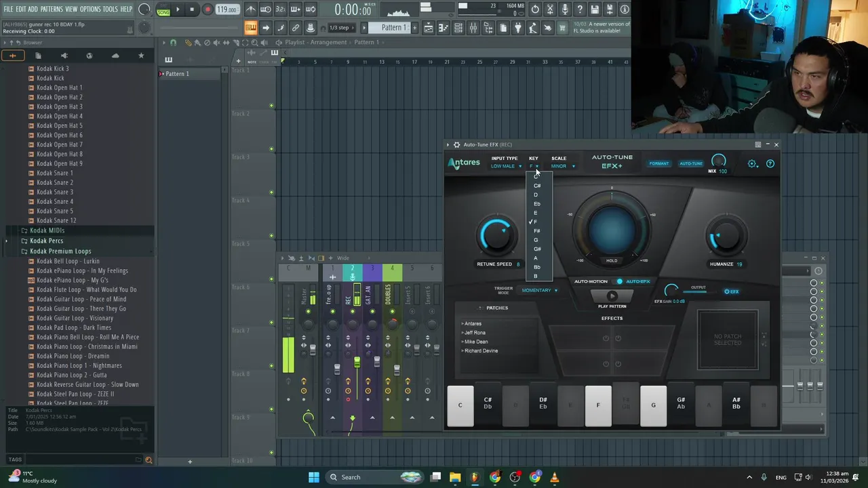Viewport: 868px width, 488px height.
Task: Click the one-click audio recording microphone icon
Action: (565, 9)
